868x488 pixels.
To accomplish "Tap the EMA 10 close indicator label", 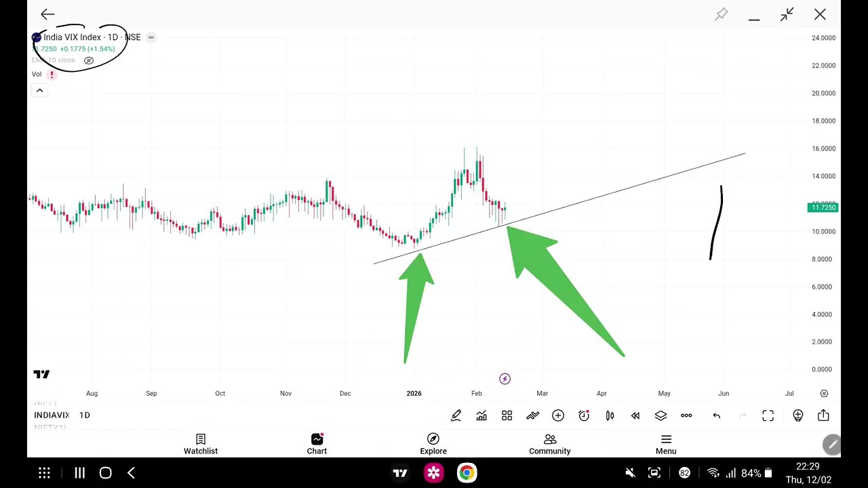I will (53, 60).
